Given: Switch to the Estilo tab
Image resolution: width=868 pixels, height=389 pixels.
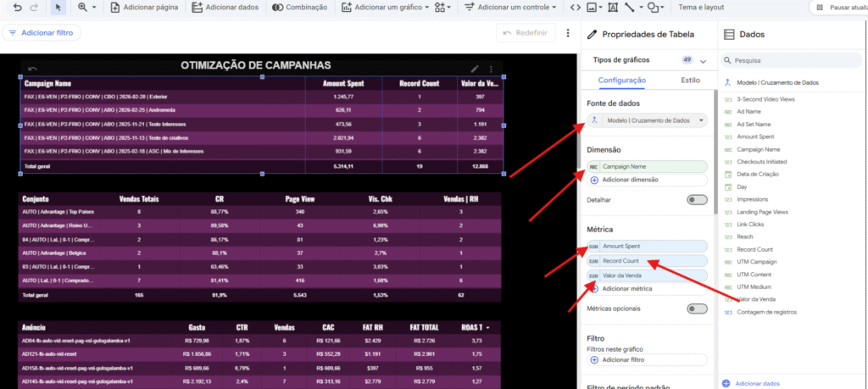Looking at the screenshot, I should 691,81.
